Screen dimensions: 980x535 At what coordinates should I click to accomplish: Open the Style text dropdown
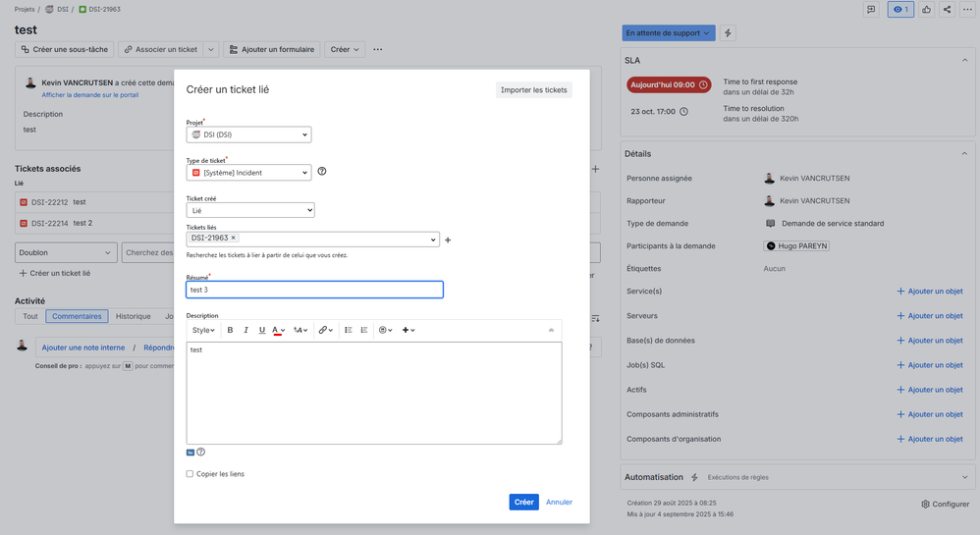pyautogui.click(x=203, y=330)
